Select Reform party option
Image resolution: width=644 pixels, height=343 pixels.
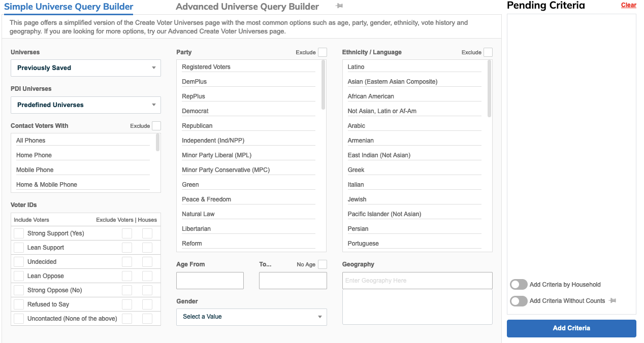[248, 244]
